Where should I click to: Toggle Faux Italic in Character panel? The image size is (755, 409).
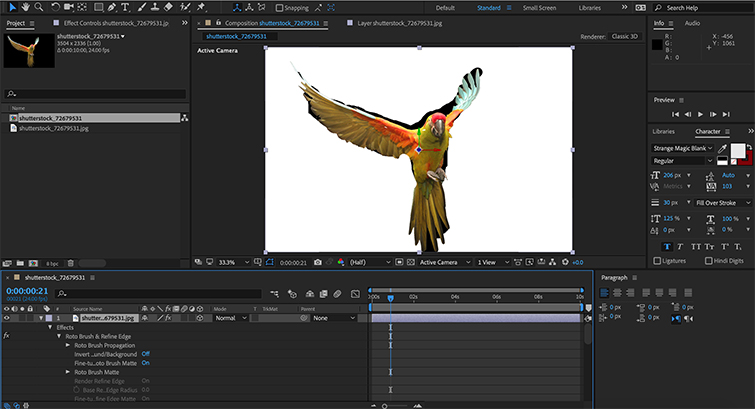click(680, 247)
